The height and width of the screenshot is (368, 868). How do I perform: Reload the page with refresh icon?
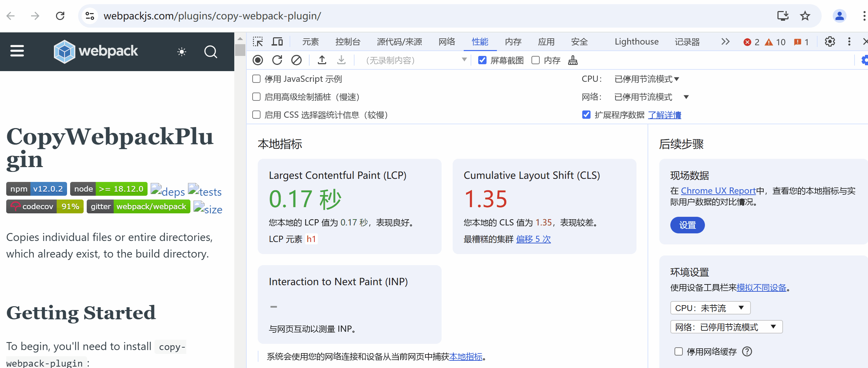(x=60, y=16)
